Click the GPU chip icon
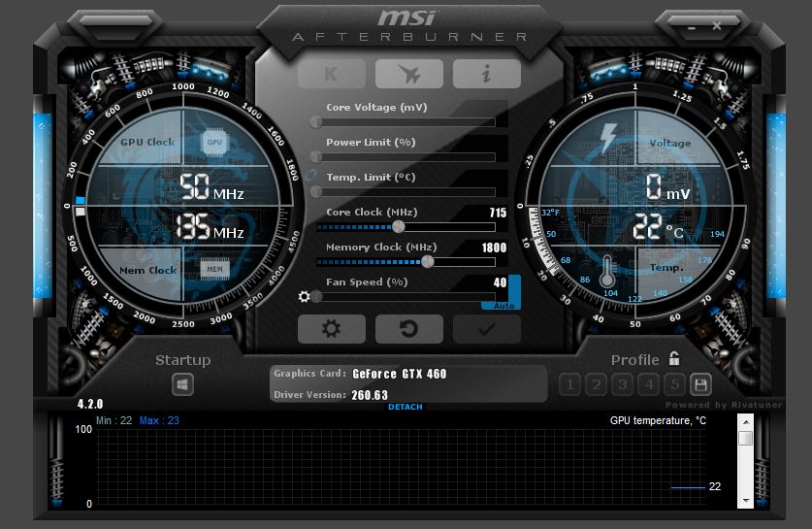812x529 pixels. [214, 142]
